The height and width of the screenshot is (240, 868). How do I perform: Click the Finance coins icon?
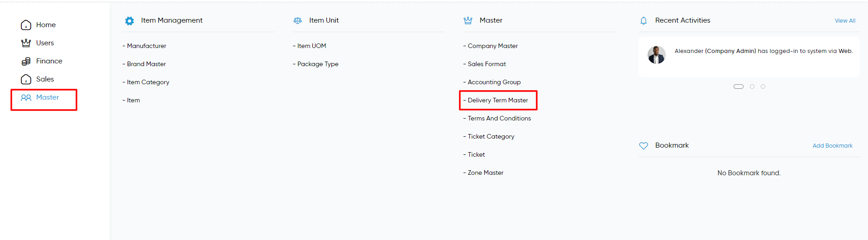(26, 61)
